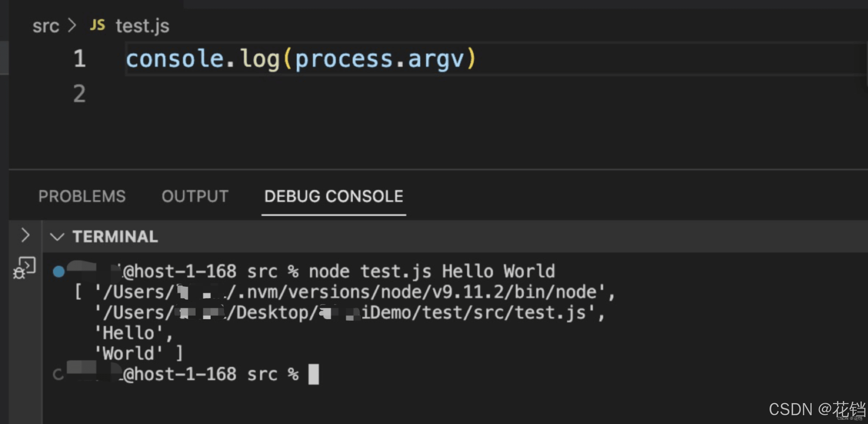Image resolution: width=868 pixels, height=424 pixels.
Task: Collapse the TERMINAL section chevron
Action: pos(57,237)
